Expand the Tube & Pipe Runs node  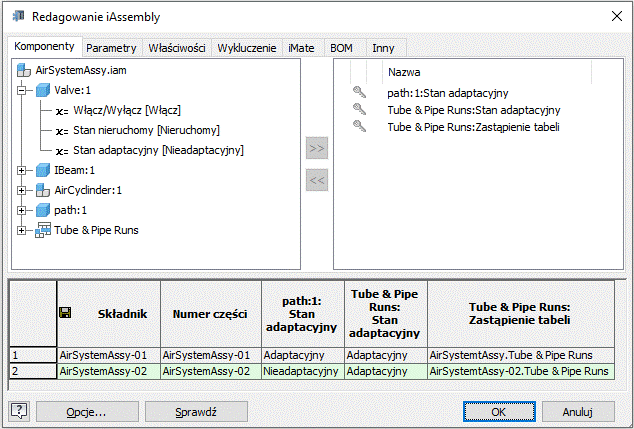coord(21,230)
